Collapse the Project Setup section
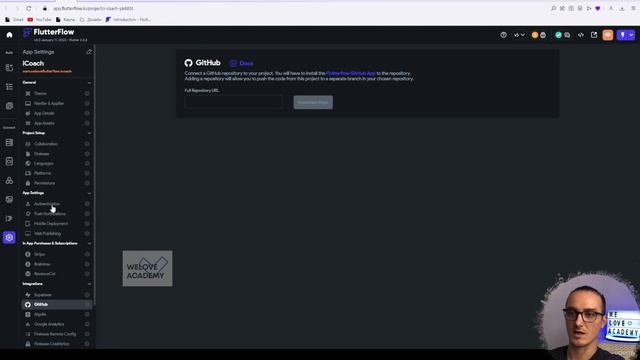The height and width of the screenshot is (360, 640). pos(89,133)
